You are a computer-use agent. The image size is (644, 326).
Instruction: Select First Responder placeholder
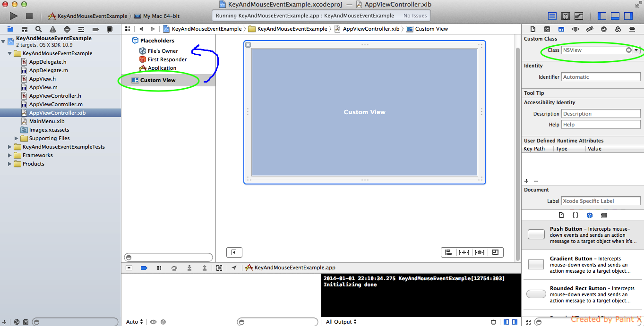pyautogui.click(x=163, y=59)
